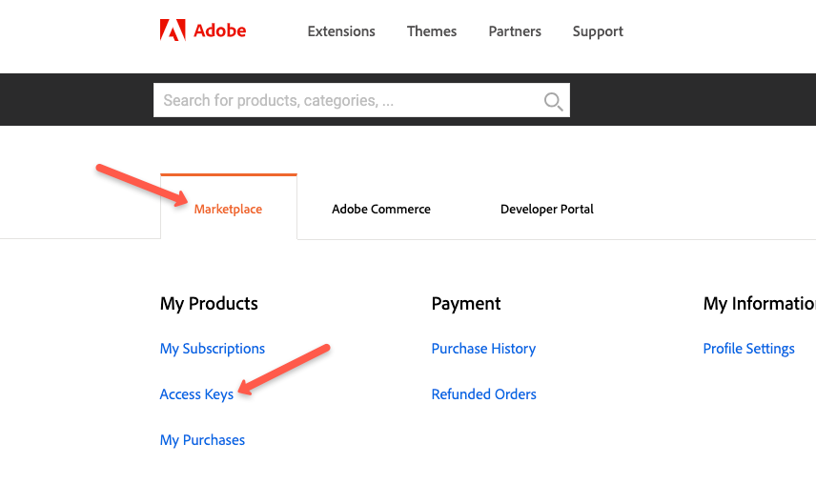Open the Themes menu
This screenshot has height=504, width=816.
point(432,31)
